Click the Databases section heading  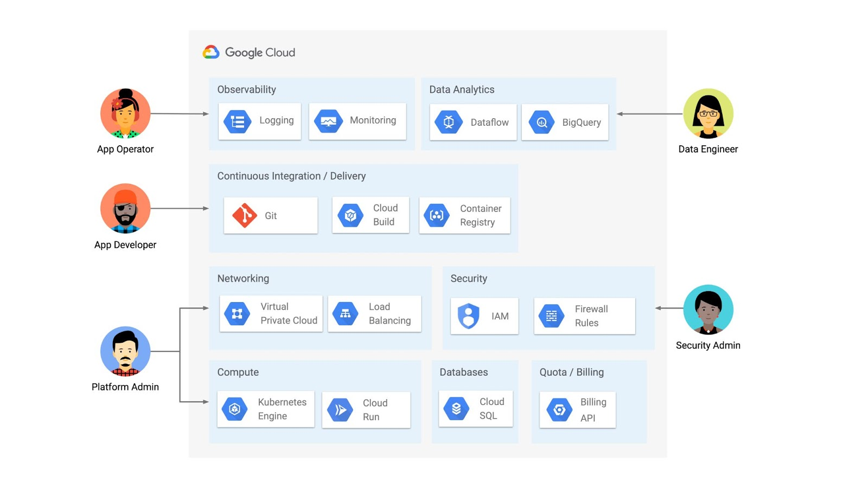tap(464, 373)
